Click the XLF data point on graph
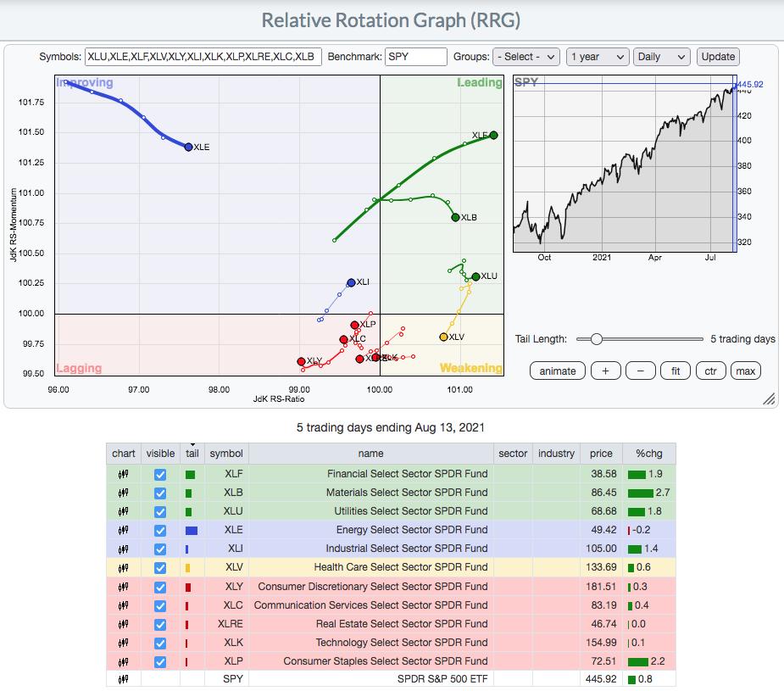 tap(493, 135)
